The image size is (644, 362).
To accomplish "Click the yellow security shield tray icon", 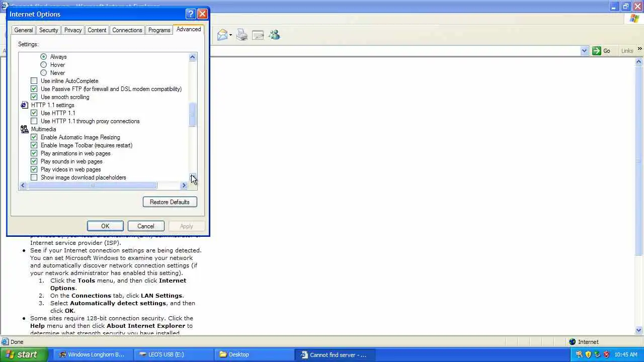I will pyautogui.click(x=588, y=354).
